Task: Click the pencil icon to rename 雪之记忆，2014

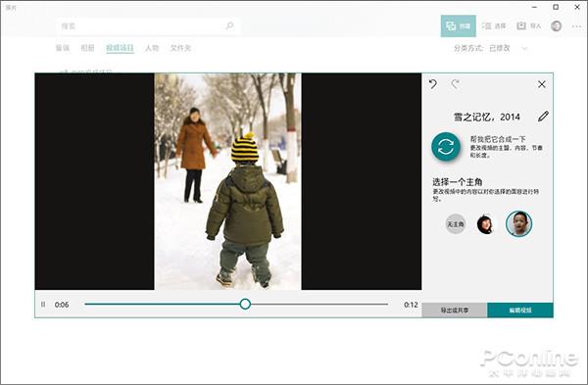Action: point(543,117)
